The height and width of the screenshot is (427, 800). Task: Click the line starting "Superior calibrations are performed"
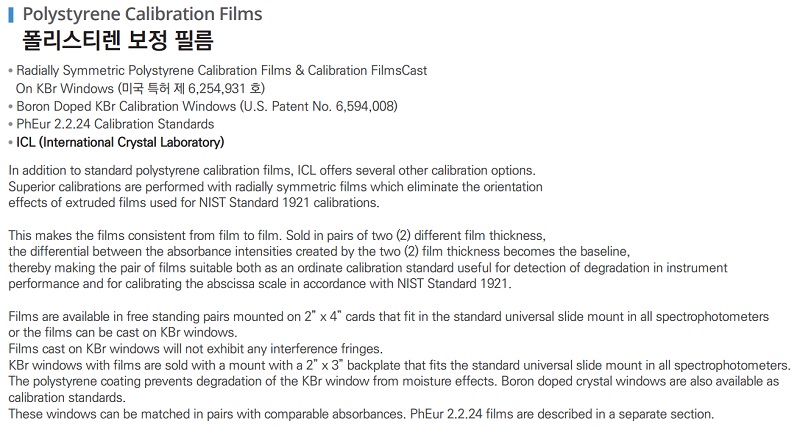pyautogui.click(x=274, y=186)
